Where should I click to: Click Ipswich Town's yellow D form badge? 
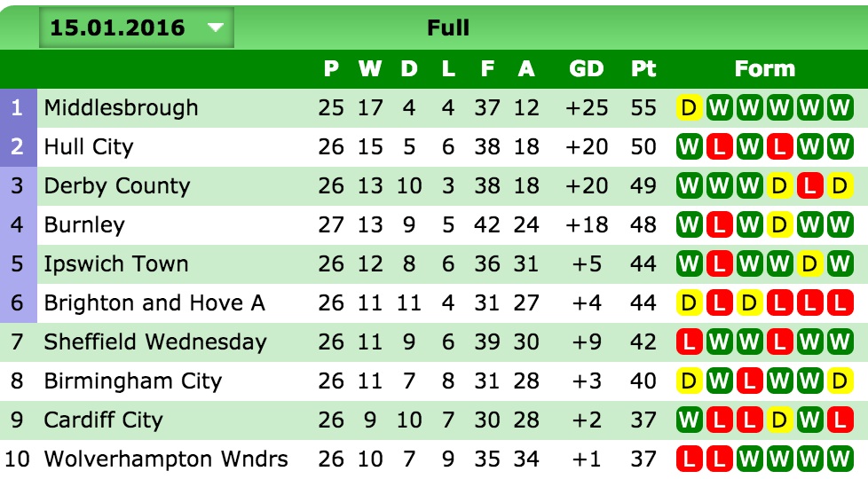809,263
